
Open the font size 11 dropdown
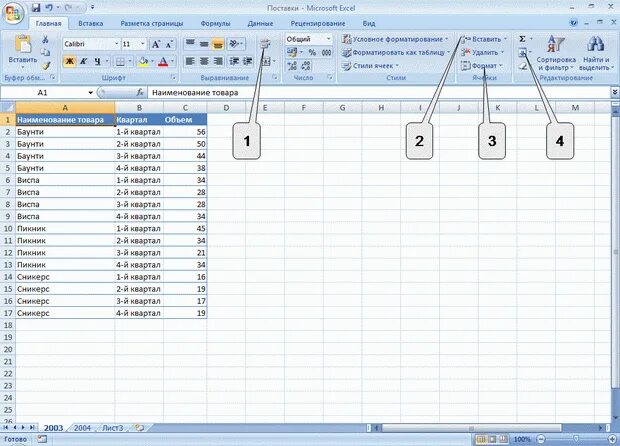[x=143, y=44]
